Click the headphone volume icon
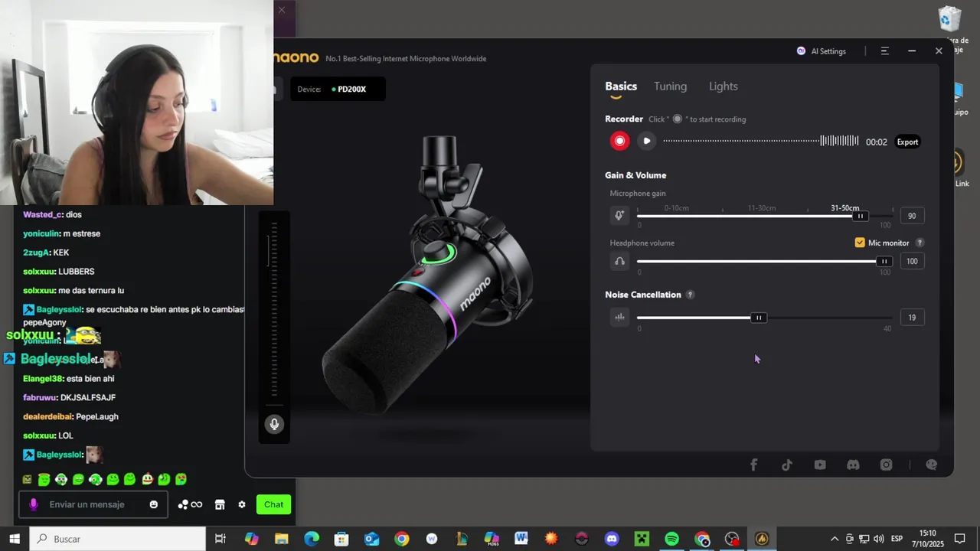Viewport: 980px width, 551px height. (619, 261)
